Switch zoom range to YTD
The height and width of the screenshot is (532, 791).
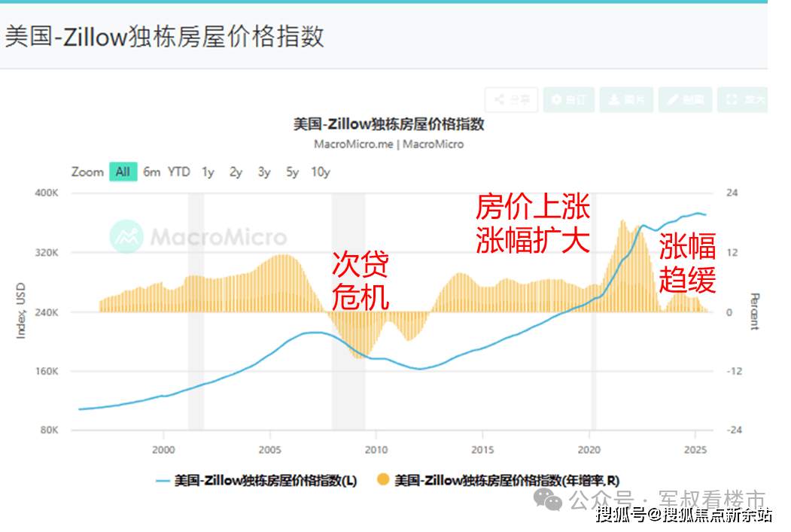(179, 172)
